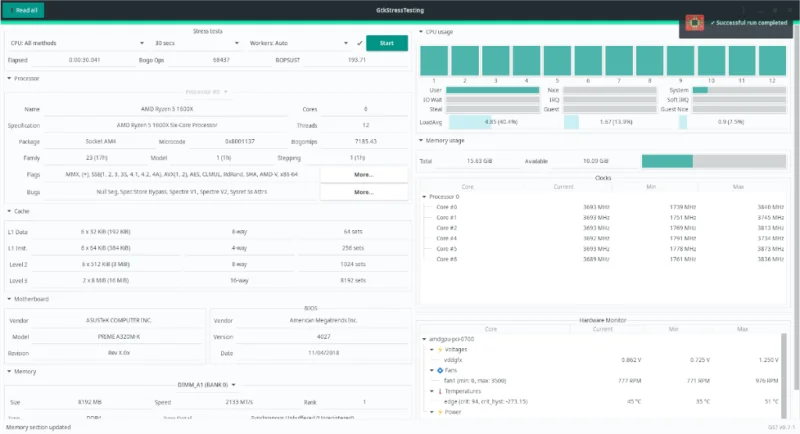Select the Core #0 clock row

coord(603,207)
